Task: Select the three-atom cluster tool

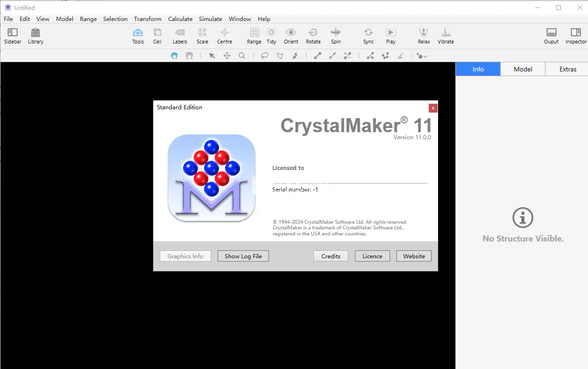Action: click(385, 56)
